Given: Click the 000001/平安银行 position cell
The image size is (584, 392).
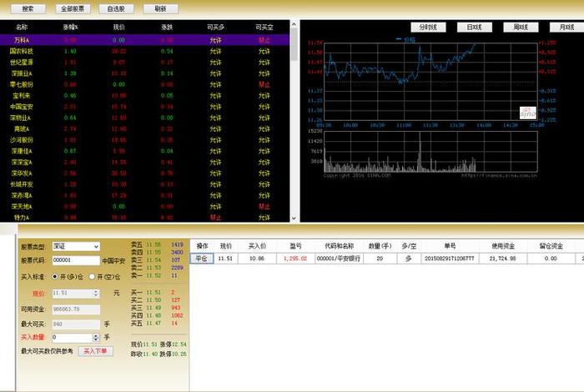Looking at the screenshot, I should [x=339, y=259].
